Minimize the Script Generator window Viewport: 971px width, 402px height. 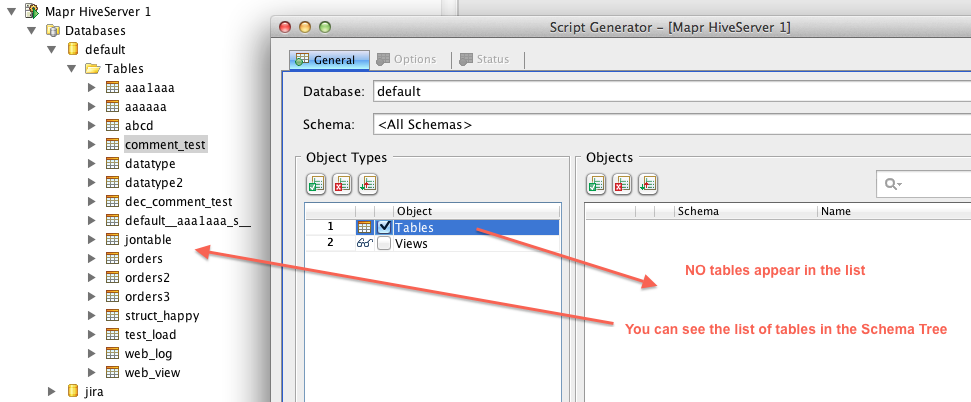(x=305, y=27)
